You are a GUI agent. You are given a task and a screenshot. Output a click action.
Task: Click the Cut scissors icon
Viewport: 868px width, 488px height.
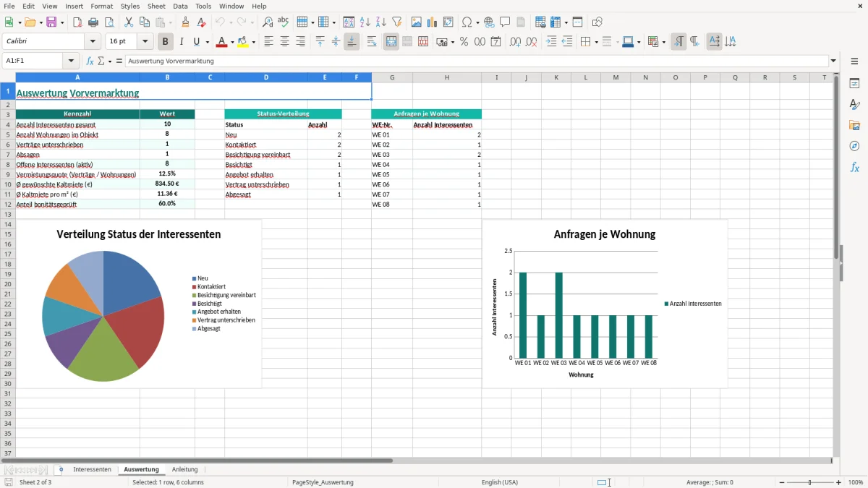pos(128,22)
